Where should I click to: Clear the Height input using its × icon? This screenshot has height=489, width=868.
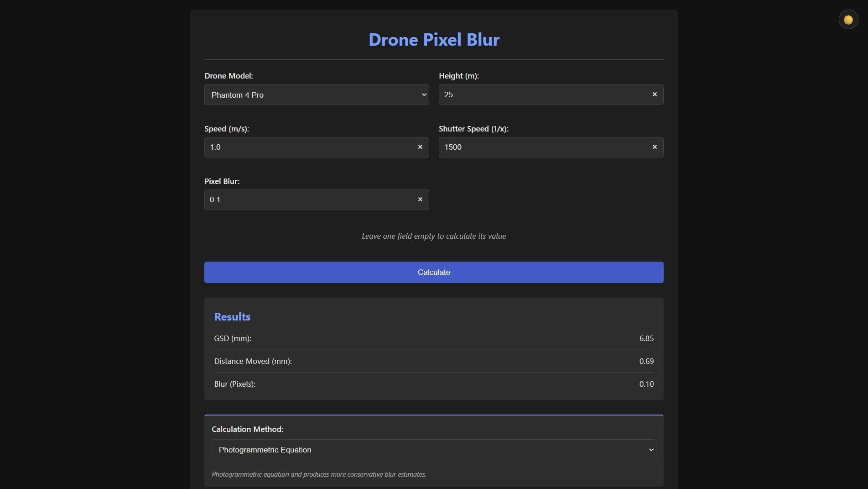tap(654, 95)
